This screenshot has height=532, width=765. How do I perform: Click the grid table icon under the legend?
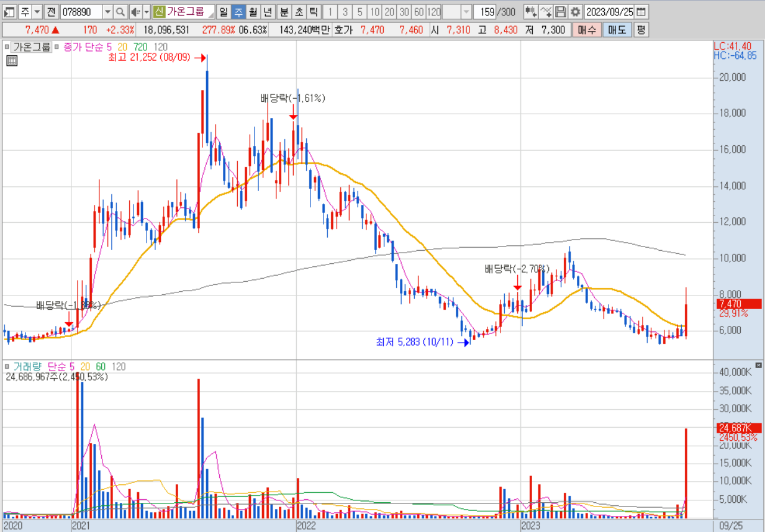[12, 60]
